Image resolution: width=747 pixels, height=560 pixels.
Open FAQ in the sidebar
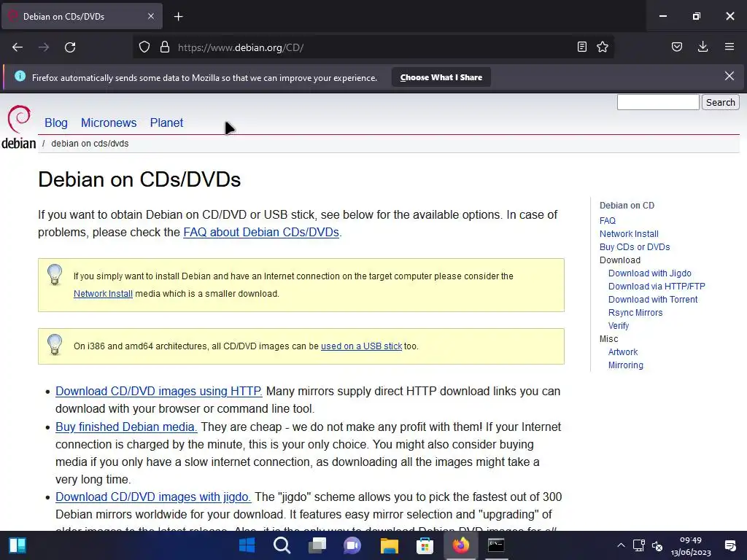608,220
